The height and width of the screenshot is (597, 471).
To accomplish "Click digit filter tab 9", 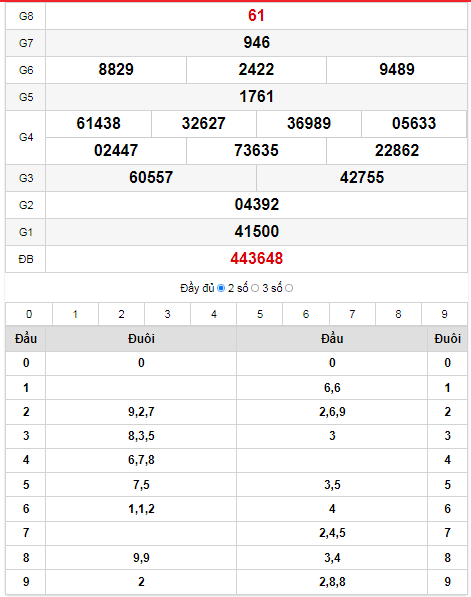I will pyautogui.click(x=444, y=314).
